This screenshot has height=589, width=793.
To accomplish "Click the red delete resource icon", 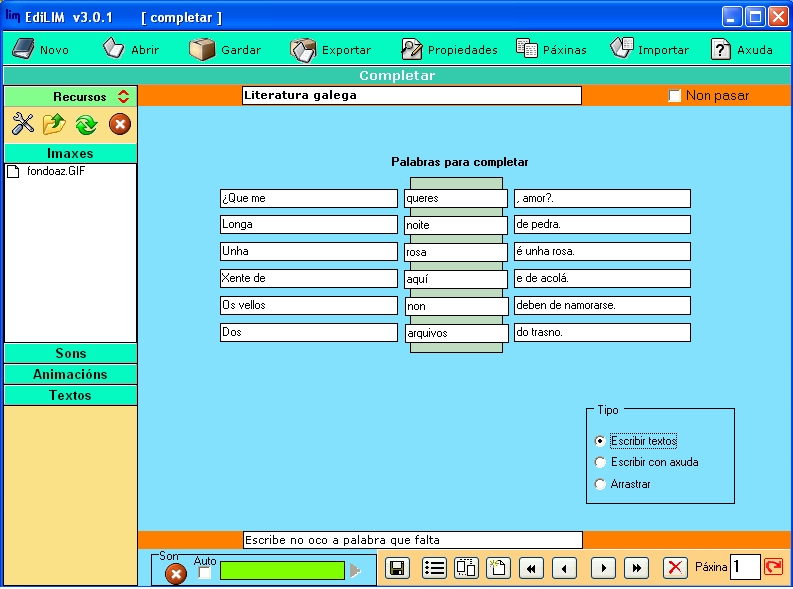I will [x=120, y=124].
